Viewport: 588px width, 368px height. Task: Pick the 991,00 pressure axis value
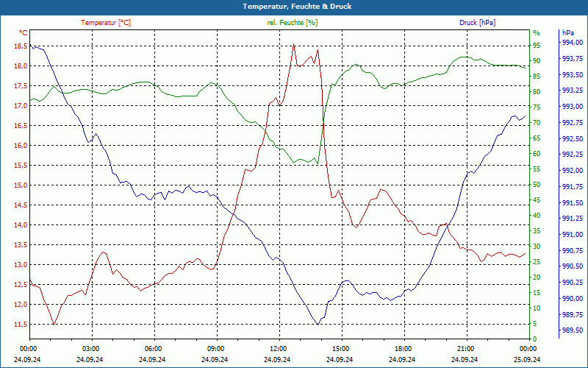573,235
